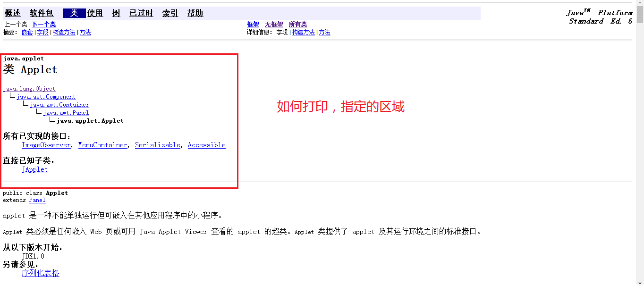Click the Java Platform Standard Ed. 6 text
The image size is (644, 285).
[600, 17]
